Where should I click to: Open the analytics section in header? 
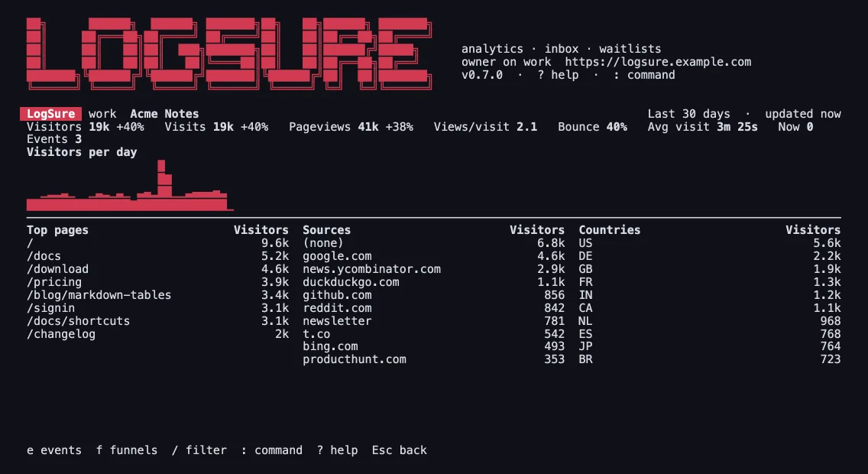pyautogui.click(x=492, y=49)
